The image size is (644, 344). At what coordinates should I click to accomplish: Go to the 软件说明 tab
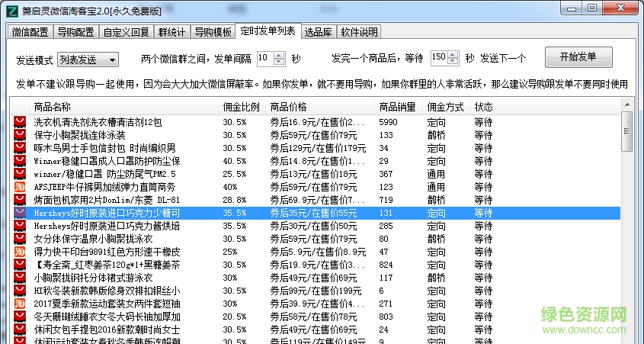click(359, 32)
